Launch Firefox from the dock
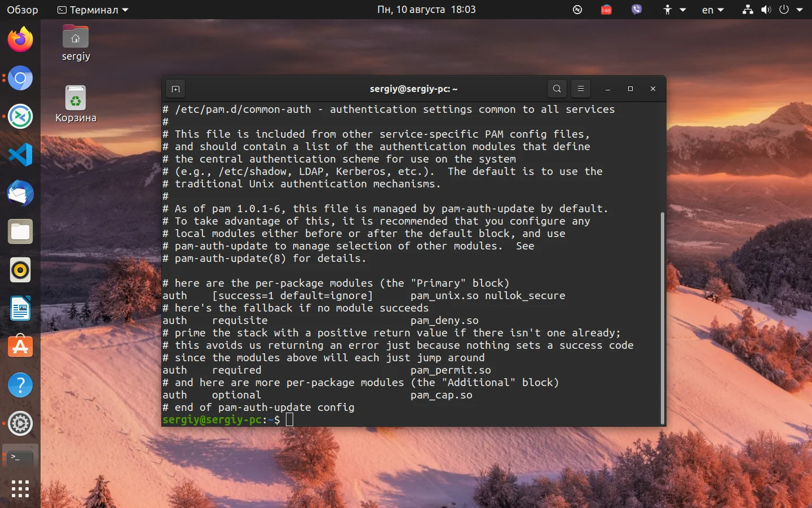This screenshot has height=508, width=812. (x=20, y=40)
